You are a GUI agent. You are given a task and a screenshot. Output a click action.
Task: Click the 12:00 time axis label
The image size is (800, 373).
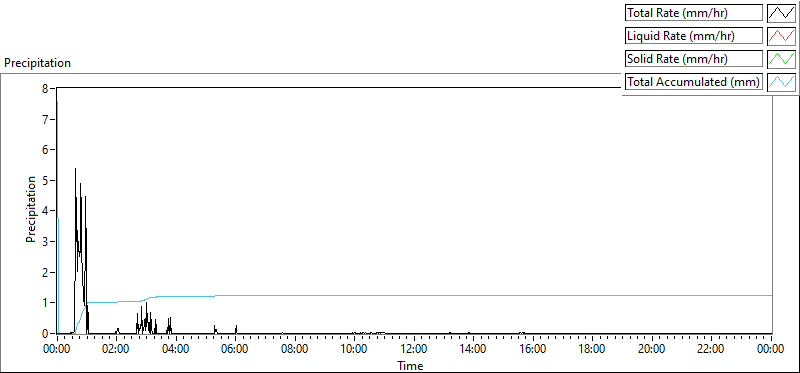click(x=414, y=350)
